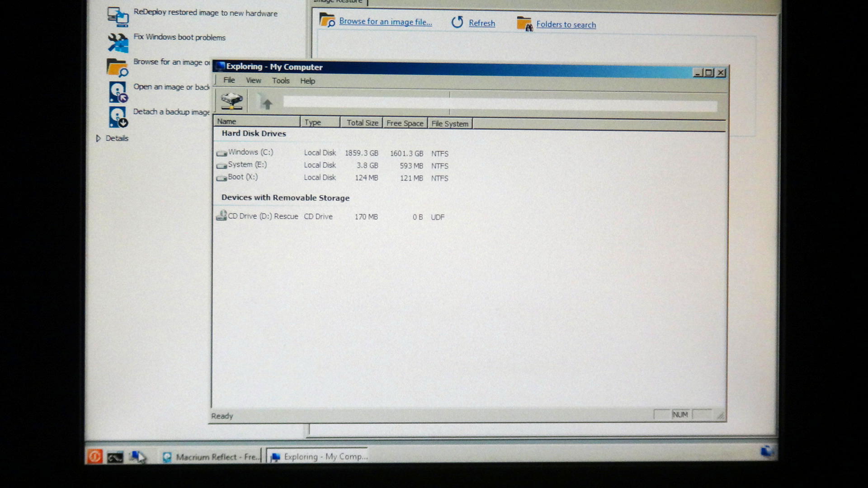Click the ReDeploy restored image icon
868x488 pixels.
[x=118, y=17]
